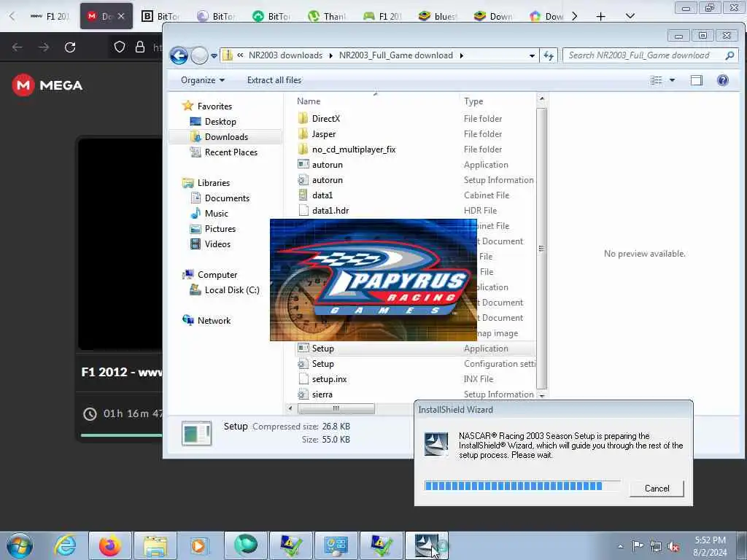Open a new browser tab
The width and height of the screenshot is (747, 560).
pos(601,16)
